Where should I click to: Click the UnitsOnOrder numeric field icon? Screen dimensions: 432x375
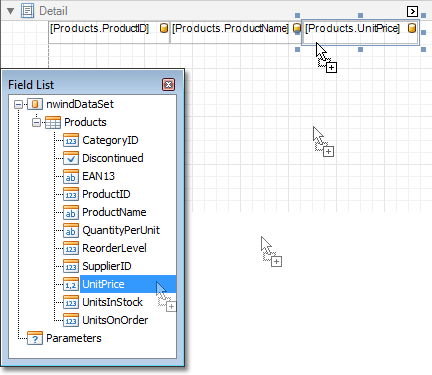pos(71,320)
